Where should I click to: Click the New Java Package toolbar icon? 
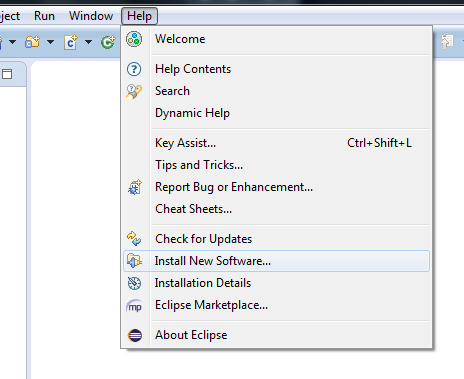(32, 42)
